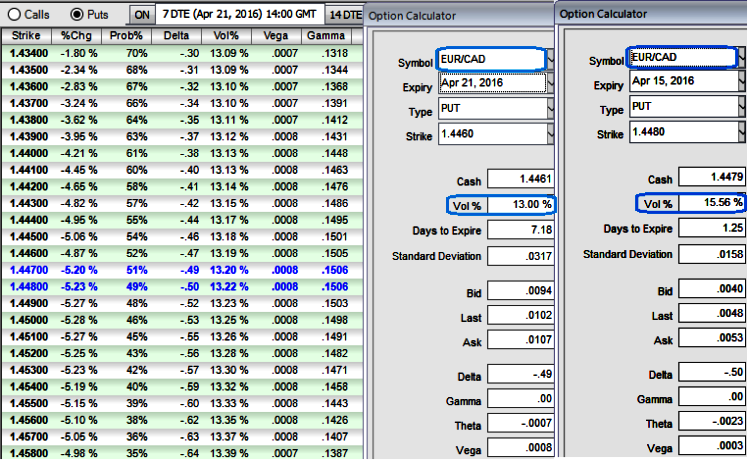Open Strike dropdown showing 1.4480

pyautogui.click(x=685, y=132)
